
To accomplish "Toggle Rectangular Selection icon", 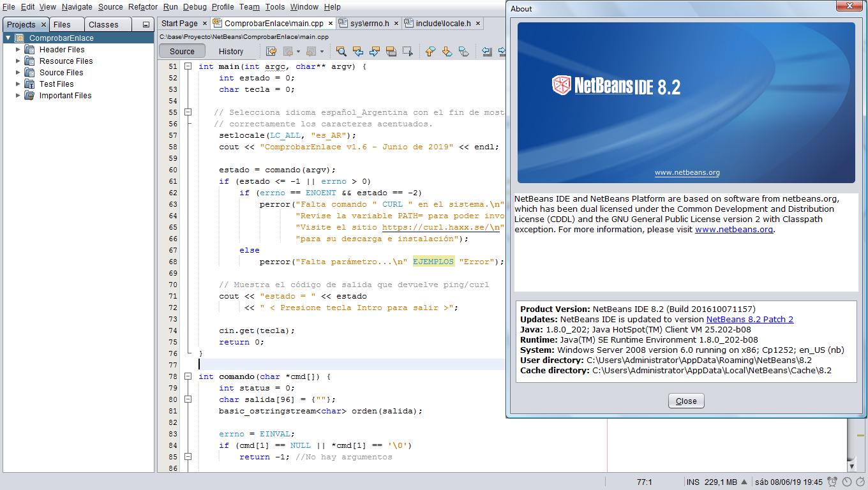I will point(407,51).
